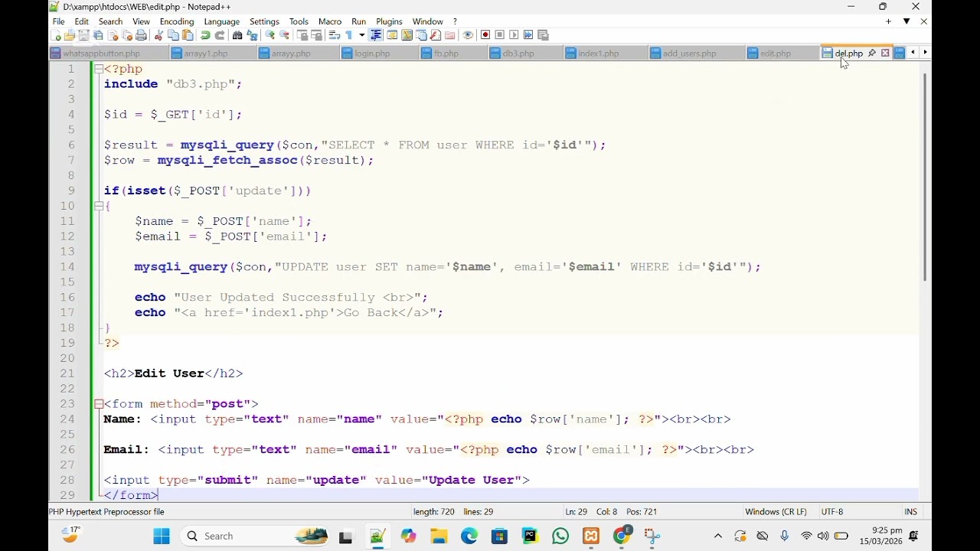This screenshot has width=980, height=551.
Task: Show hidden system tray icons chevron
Action: click(x=718, y=536)
